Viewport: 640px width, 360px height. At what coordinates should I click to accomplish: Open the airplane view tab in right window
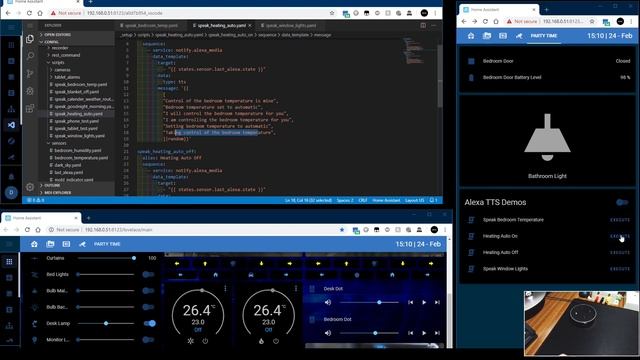click(519, 36)
